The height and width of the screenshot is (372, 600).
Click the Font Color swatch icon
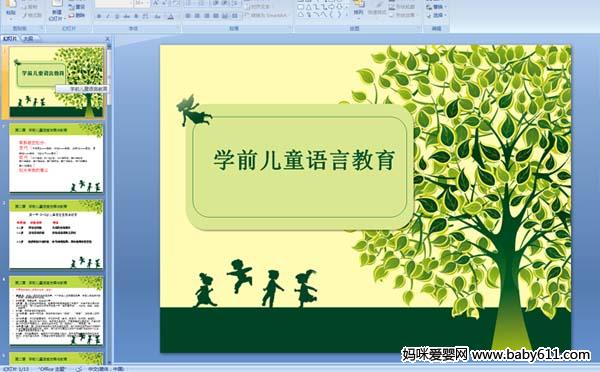(x=171, y=16)
